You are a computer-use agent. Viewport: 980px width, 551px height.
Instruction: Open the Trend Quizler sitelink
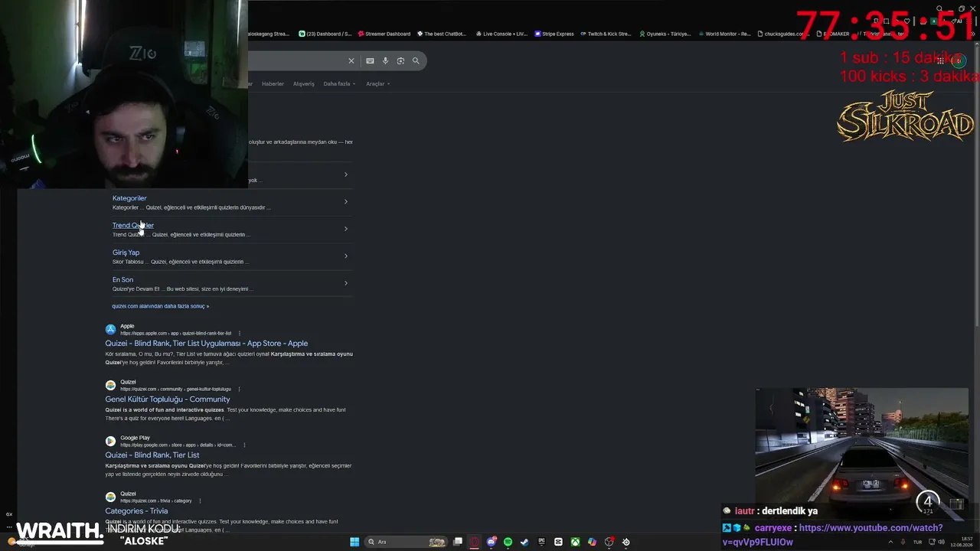coord(133,225)
